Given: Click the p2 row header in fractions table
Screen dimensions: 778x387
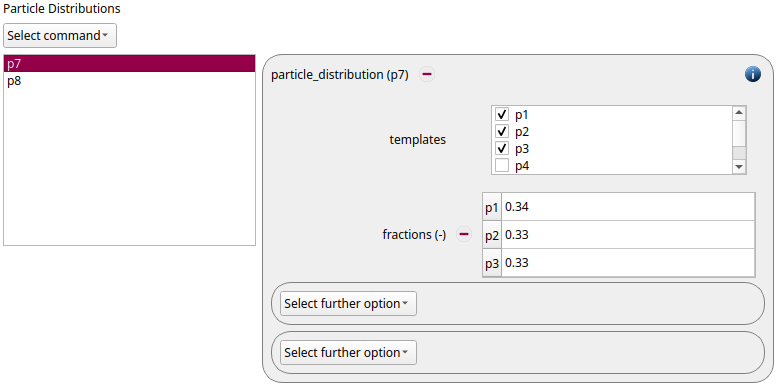Looking at the screenshot, I should 492,235.
